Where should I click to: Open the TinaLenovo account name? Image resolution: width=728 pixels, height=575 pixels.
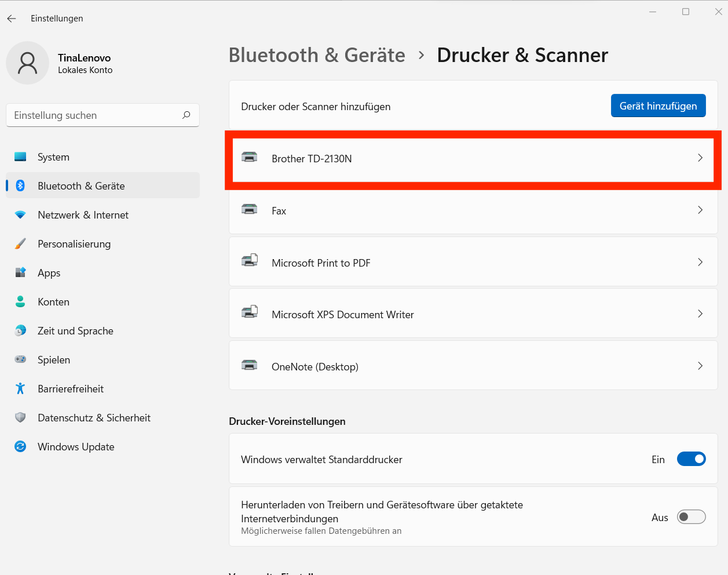pos(85,58)
